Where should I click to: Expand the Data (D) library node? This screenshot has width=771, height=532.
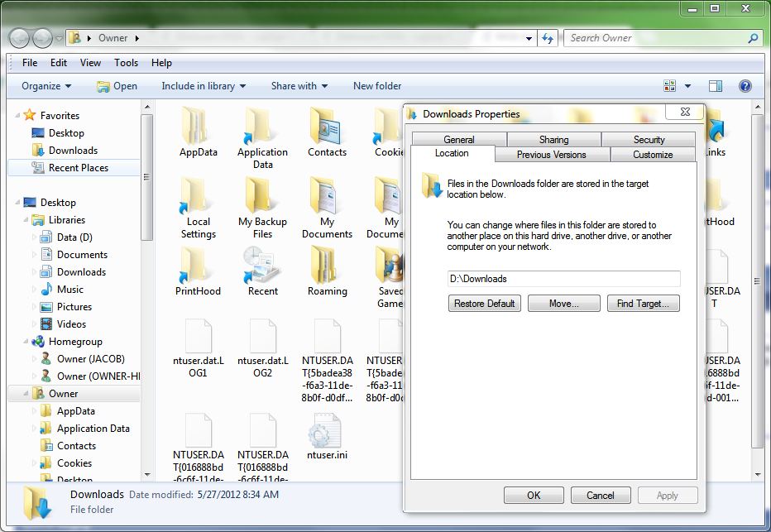34,237
